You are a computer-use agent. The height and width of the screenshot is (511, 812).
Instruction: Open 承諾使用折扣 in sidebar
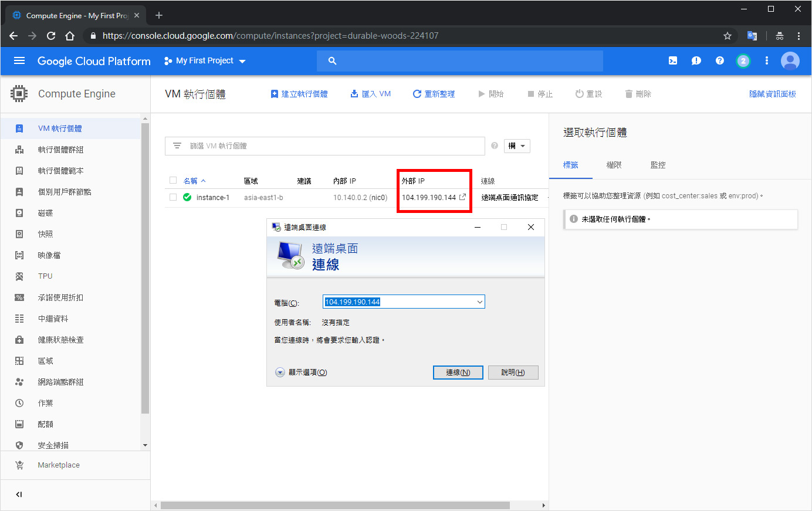click(x=70, y=297)
